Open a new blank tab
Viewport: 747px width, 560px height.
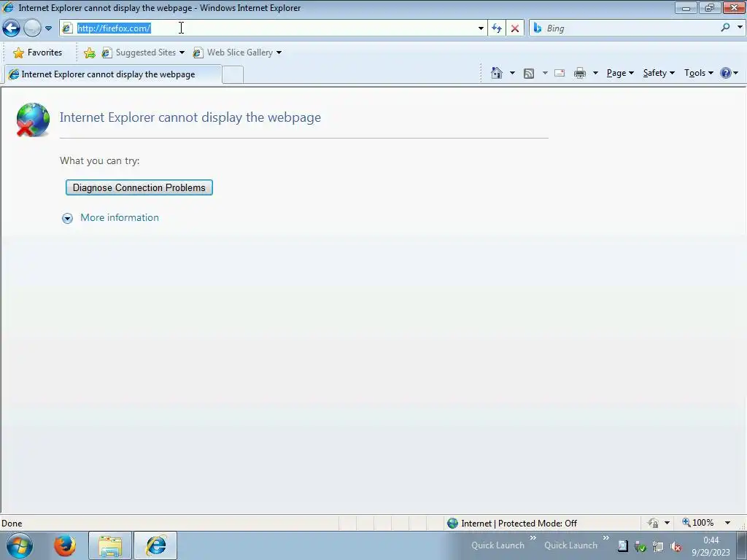233,75
